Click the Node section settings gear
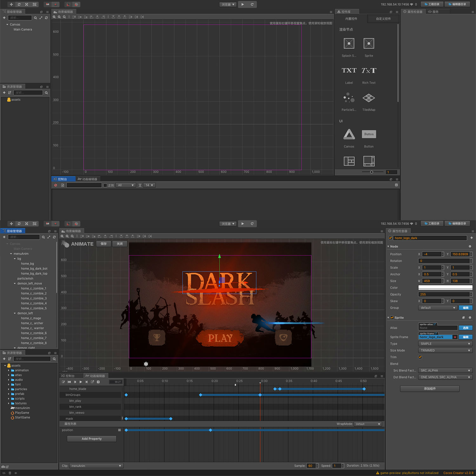The height and width of the screenshot is (476, 476). pyautogui.click(x=470, y=247)
